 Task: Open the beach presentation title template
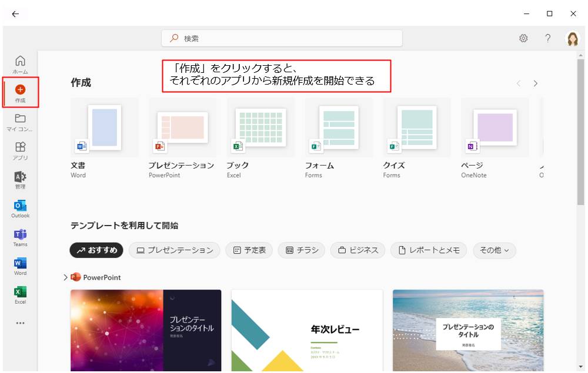pos(468,330)
